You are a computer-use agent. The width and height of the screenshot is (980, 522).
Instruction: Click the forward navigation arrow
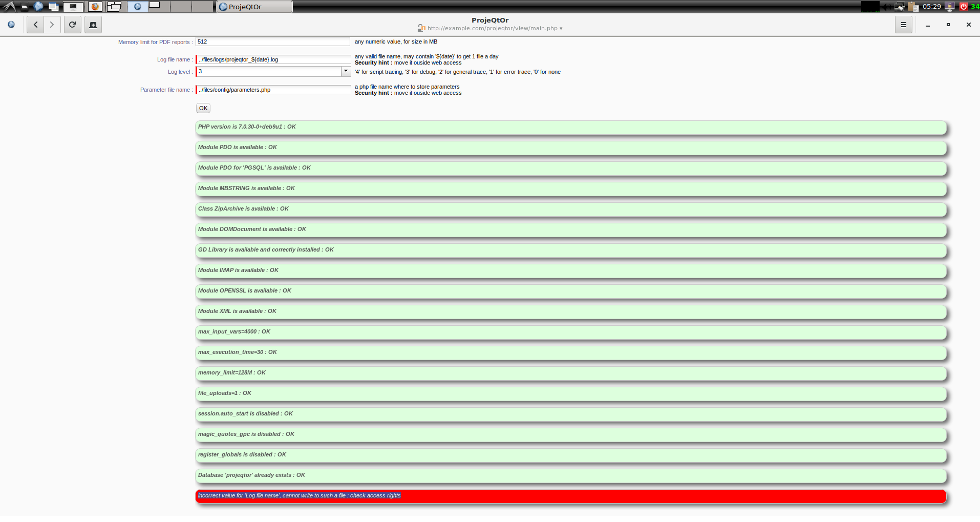coord(52,25)
